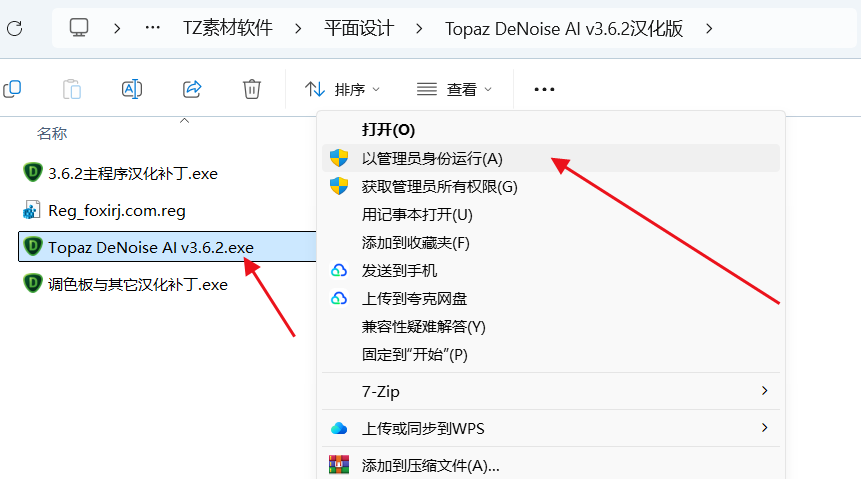Navigate to 平面设计 folder in breadcrumb
Screen dimensions: 861x479
[x=359, y=27]
